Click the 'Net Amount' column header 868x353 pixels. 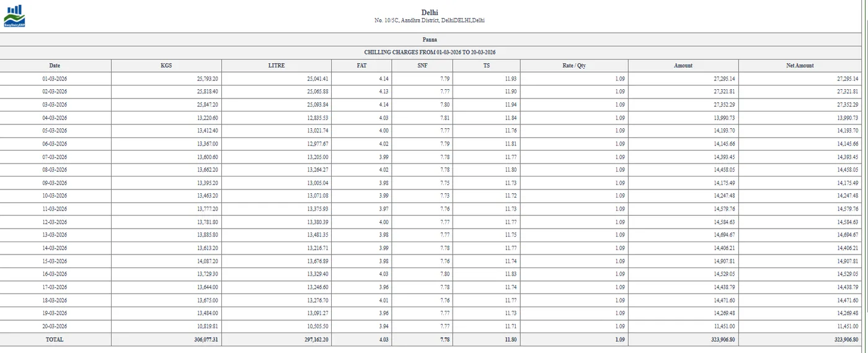tap(800, 66)
